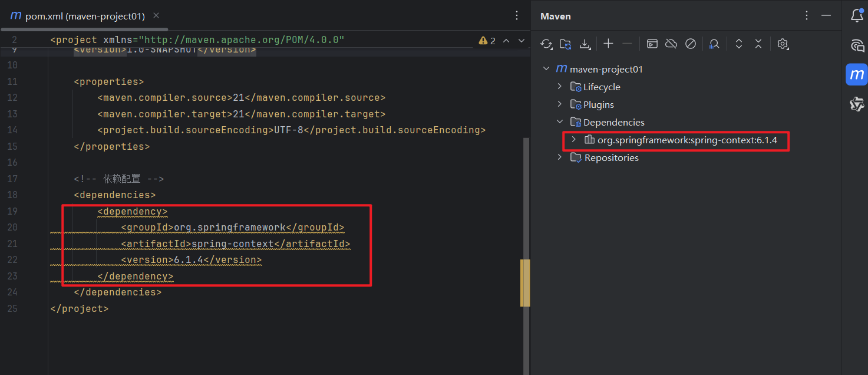Click the minus remove-project icon
868x375 pixels.
(627, 44)
